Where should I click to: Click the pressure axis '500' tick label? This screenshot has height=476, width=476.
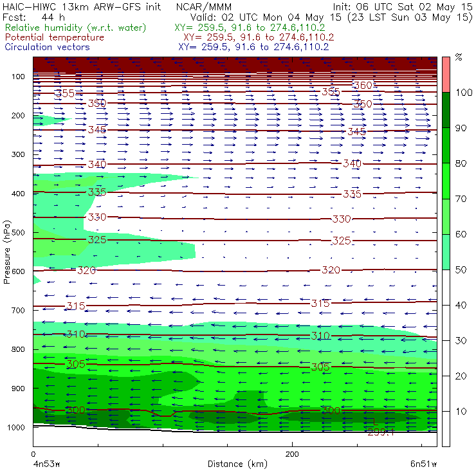[18, 232]
